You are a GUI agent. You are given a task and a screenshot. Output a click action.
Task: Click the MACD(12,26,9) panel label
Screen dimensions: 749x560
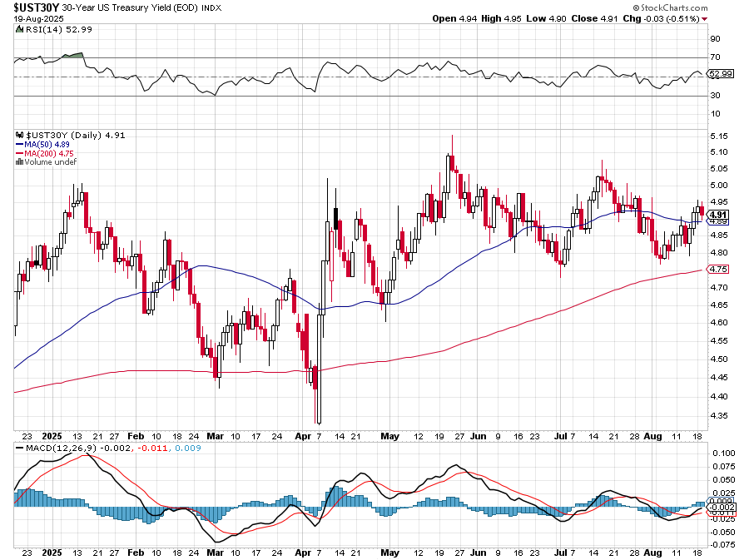[54, 449]
